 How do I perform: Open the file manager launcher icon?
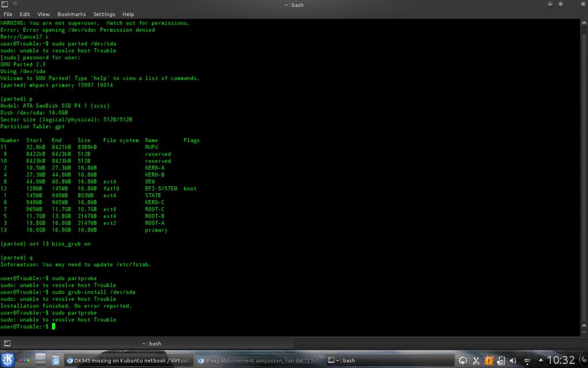55,361
